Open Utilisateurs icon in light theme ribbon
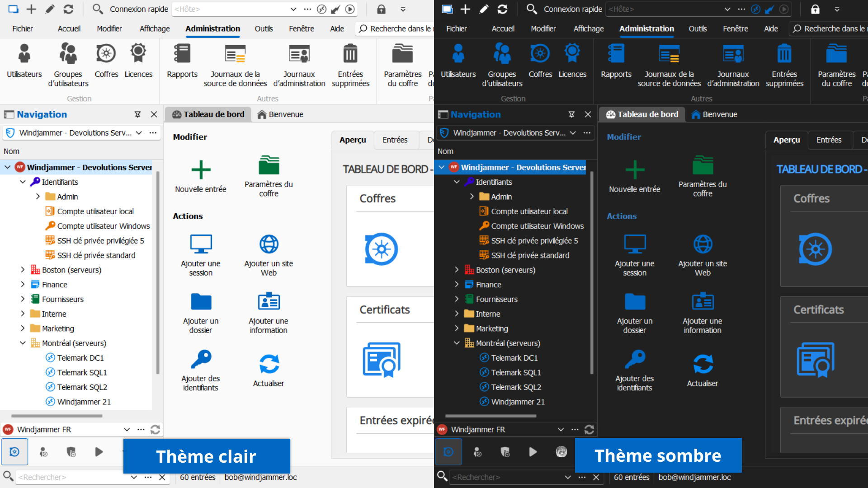This screenshot has width=868, height=488. tap(24, 54)
